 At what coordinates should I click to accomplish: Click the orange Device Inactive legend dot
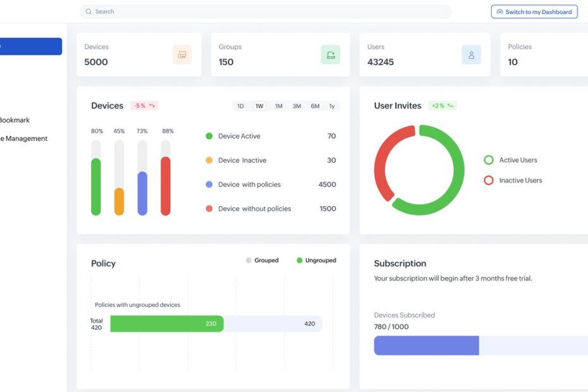pyautogui.click(x=209, y=161)
